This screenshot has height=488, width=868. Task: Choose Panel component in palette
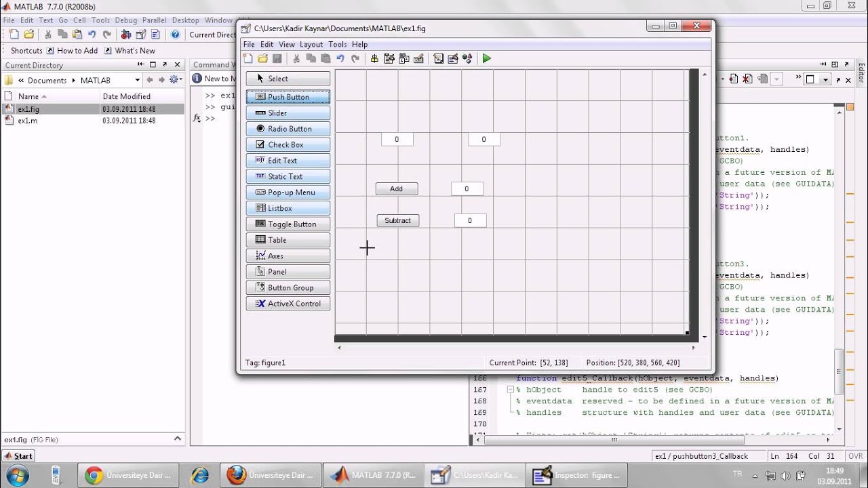pos(288,272)
